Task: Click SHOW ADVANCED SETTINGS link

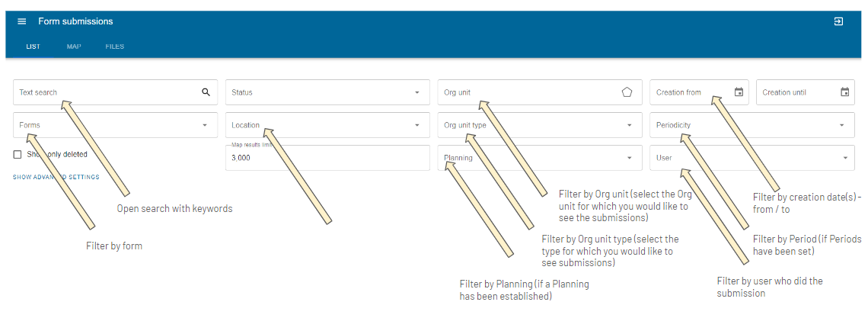Action: (x=56, y=177)
